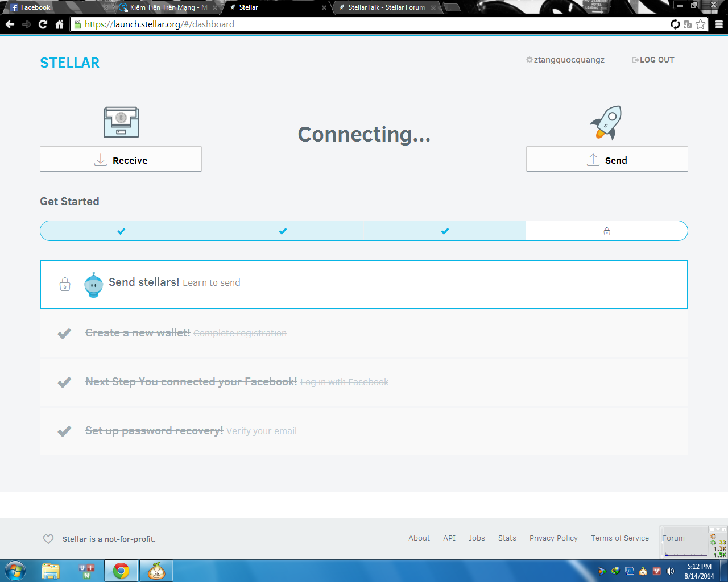Close the Stellar dashboard tab

(x=324, y=7)
